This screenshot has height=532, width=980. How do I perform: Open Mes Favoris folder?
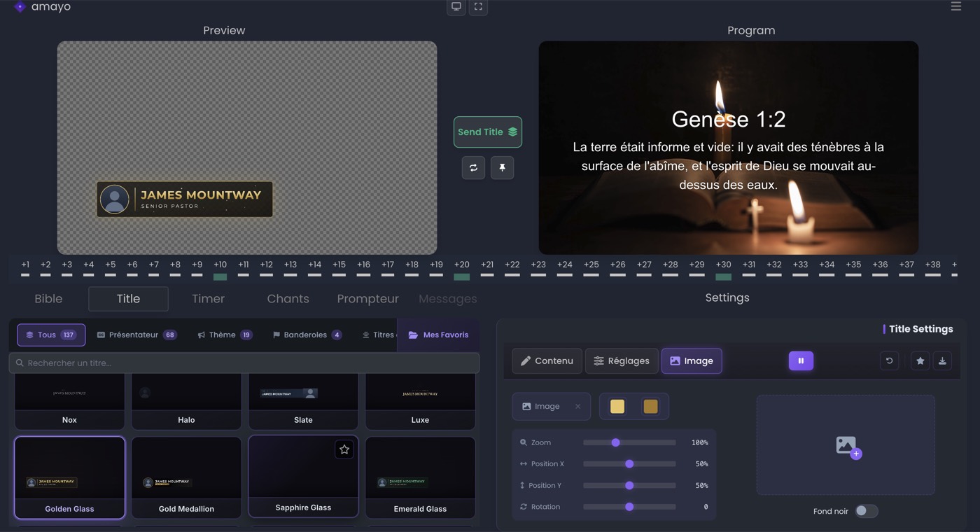[438, 335]
